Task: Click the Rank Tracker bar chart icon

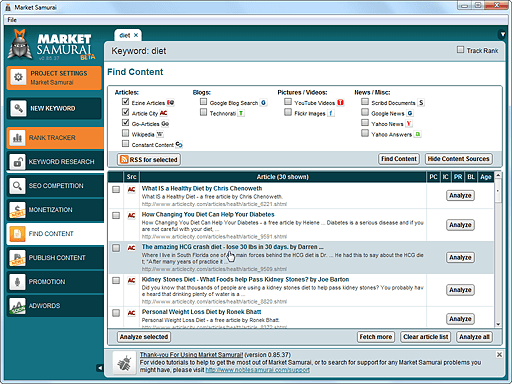Action: tap(17, 138)
